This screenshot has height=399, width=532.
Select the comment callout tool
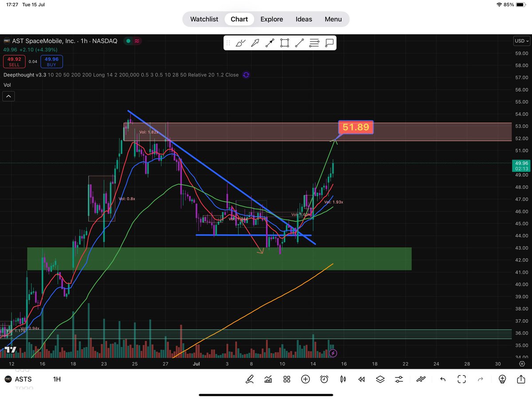(x=329, y=43)
